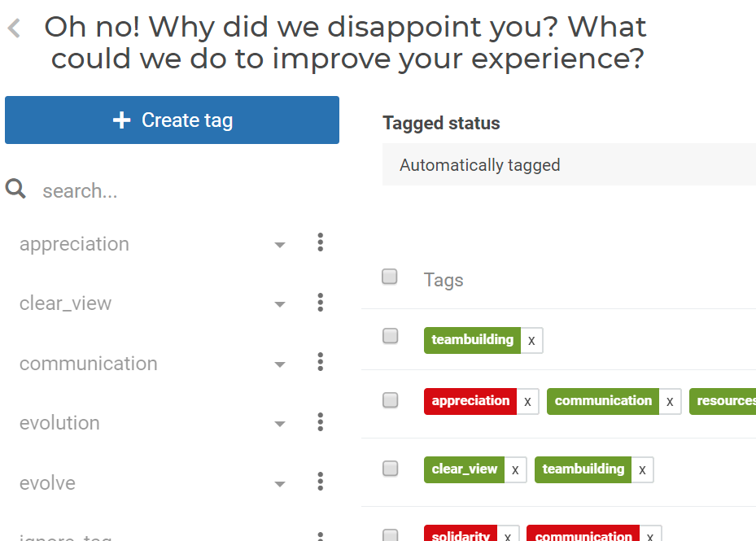This screenshot has height=541, width=756.
Task: Click the Tagged status label
Action: click(441, 123)
